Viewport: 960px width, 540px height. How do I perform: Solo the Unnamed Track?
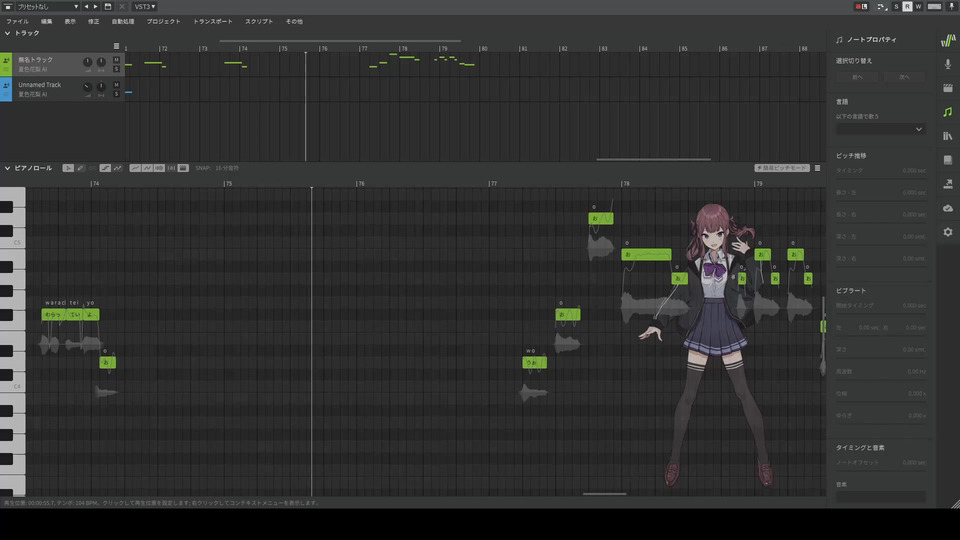[x=116, y=94]
